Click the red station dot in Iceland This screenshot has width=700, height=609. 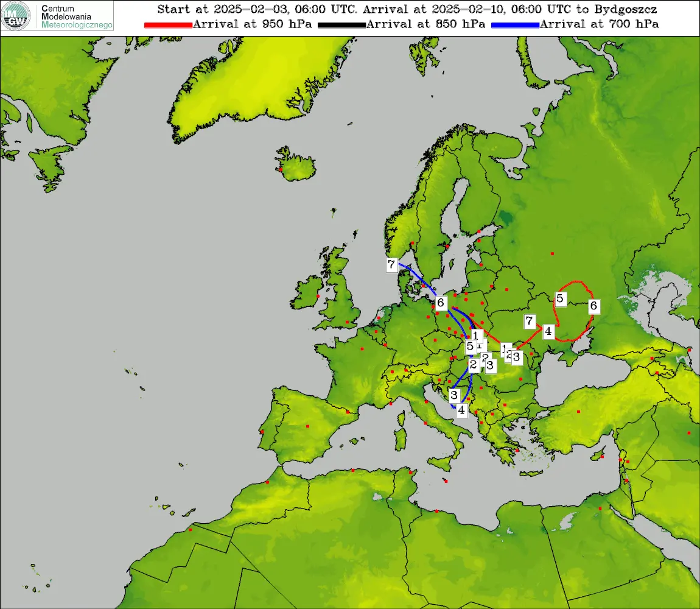281,170
